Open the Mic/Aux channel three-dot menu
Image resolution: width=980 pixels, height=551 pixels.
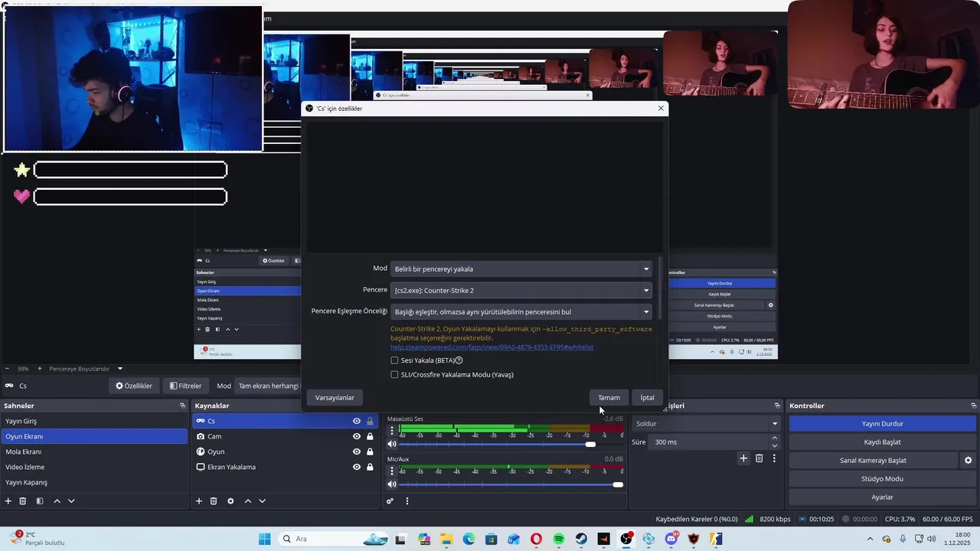pyautogui.click(x=392, y=471)
